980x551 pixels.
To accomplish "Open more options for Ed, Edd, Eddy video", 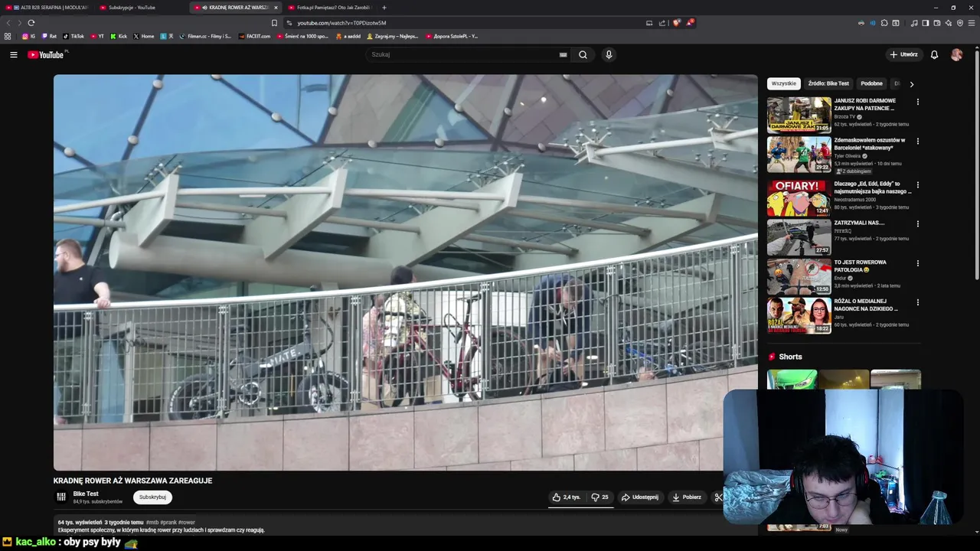I will click(917, 184).
